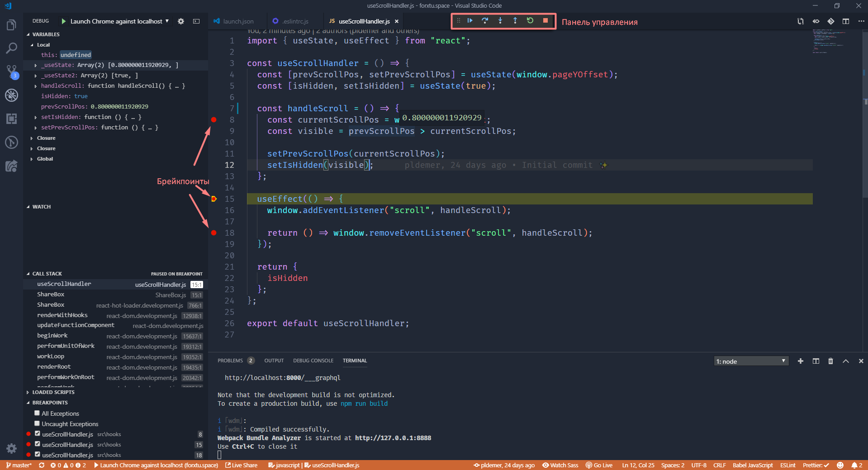Step into in debug toolbar
Viewport: 868px width, 470px height.
click(500, 21)
